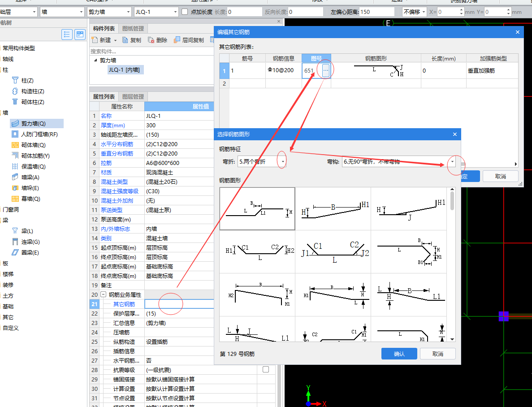Select 人防门框墙(RF) item

click(39, 134)
